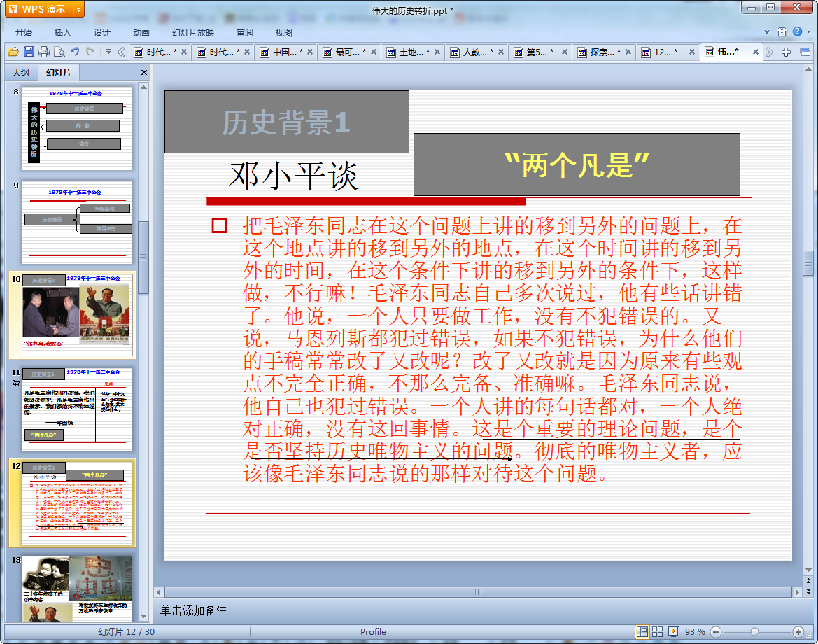Viewport: 818px width, 644px height.
Task: Open the skin (shirt) icon
Action: 782,31
